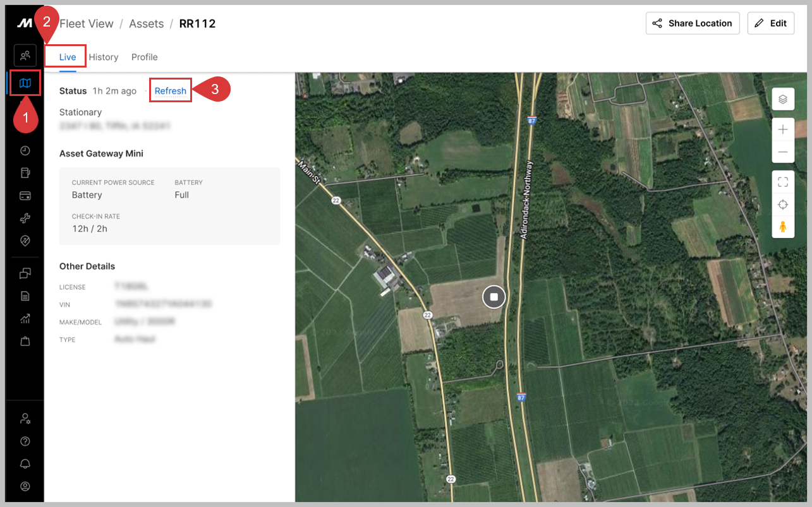This screenshot has width=812, height=507.
Task: Zoom out on the map
Action: 783,152
